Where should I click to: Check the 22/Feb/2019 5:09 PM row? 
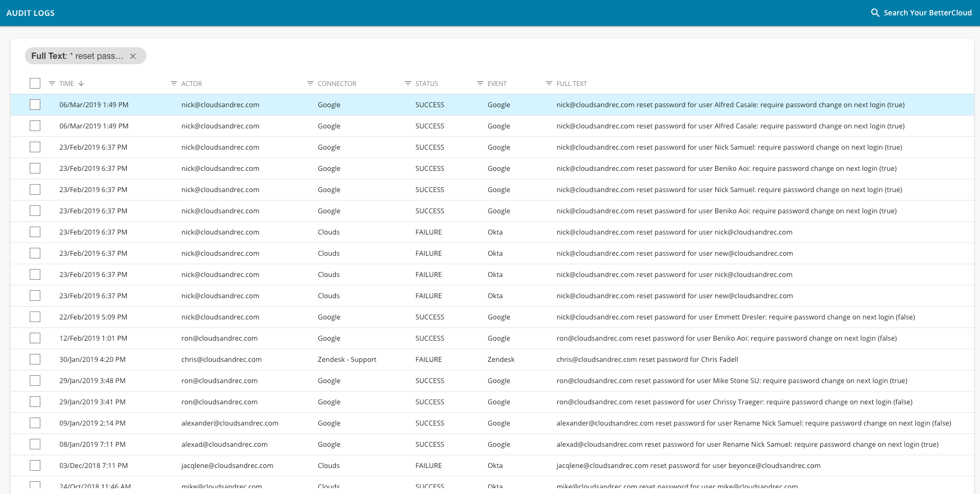(x=35, y=317)
